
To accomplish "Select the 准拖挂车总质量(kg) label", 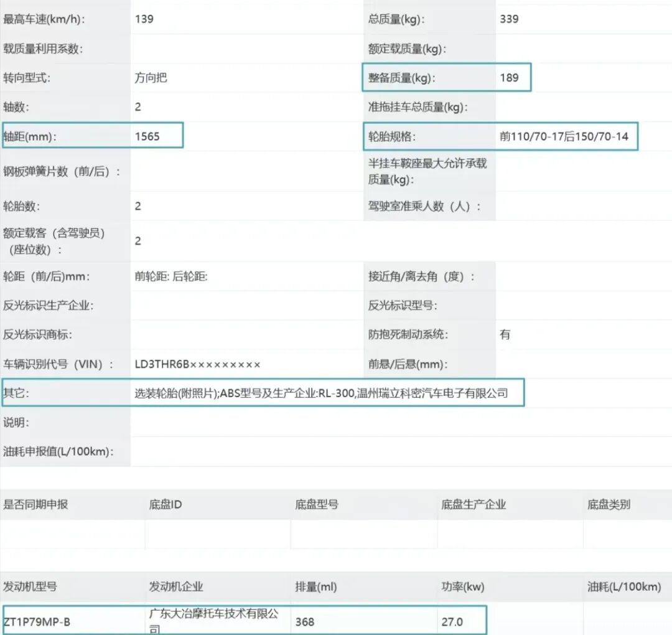I will tap(418, 107).
